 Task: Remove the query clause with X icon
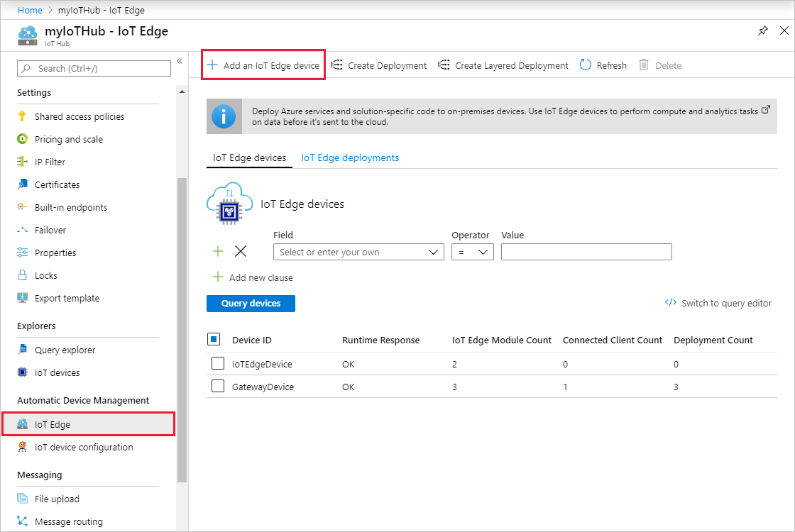click(x=241, y=251)
